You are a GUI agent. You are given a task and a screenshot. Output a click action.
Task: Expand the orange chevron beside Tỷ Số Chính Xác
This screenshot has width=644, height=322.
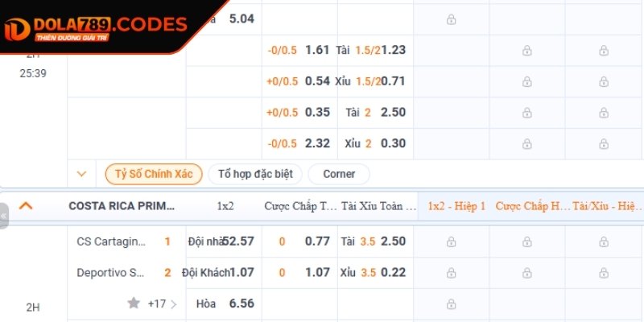point(81,174)
